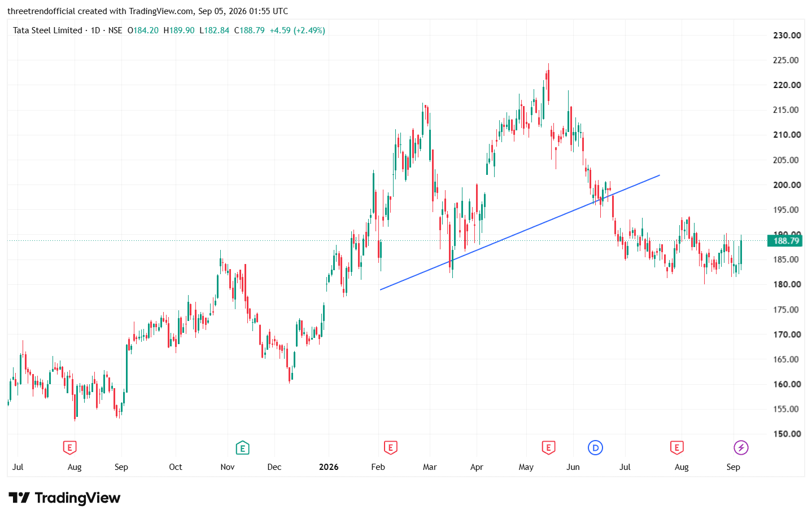The image size is (812, 519).
Task: Click the low value L182.84
Action: (x=215, y=30)
